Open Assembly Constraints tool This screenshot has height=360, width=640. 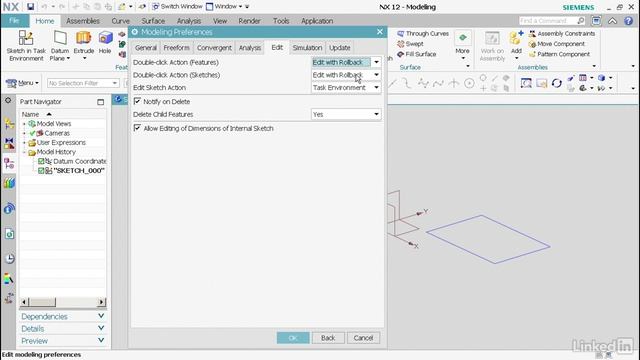562,33
